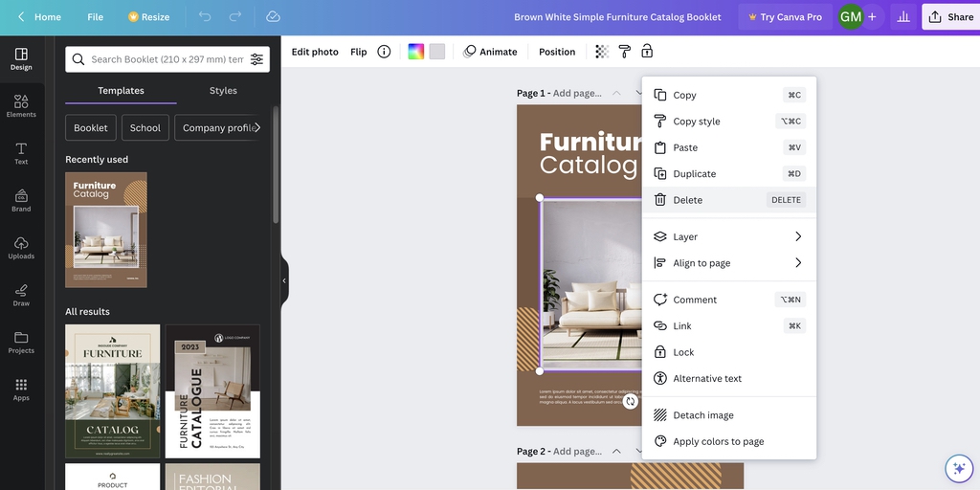Image resolution: width=980 pixels, height=490 pixels.
Task: Click the replace image sync icon on canvas
Action: point(630,401)
